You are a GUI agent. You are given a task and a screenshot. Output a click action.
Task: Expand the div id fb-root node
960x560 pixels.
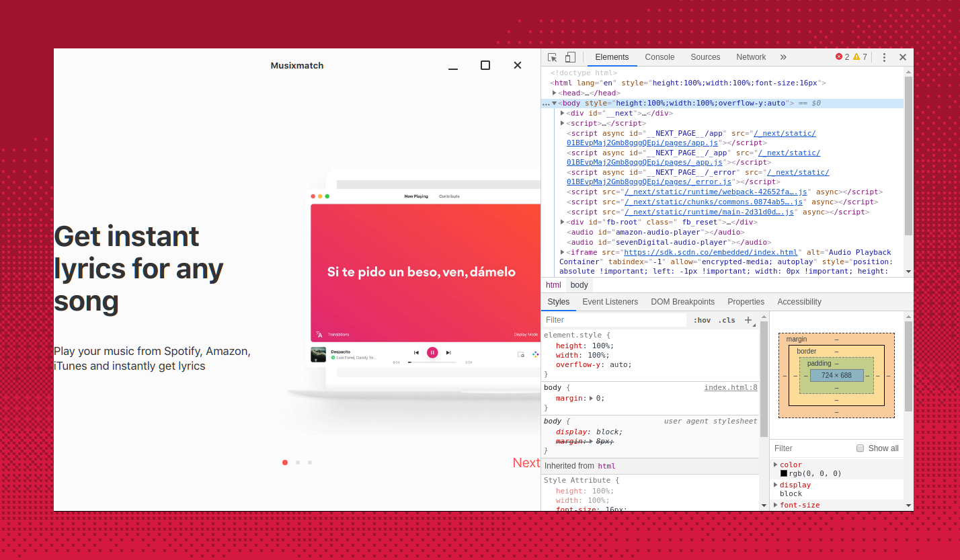563,222
